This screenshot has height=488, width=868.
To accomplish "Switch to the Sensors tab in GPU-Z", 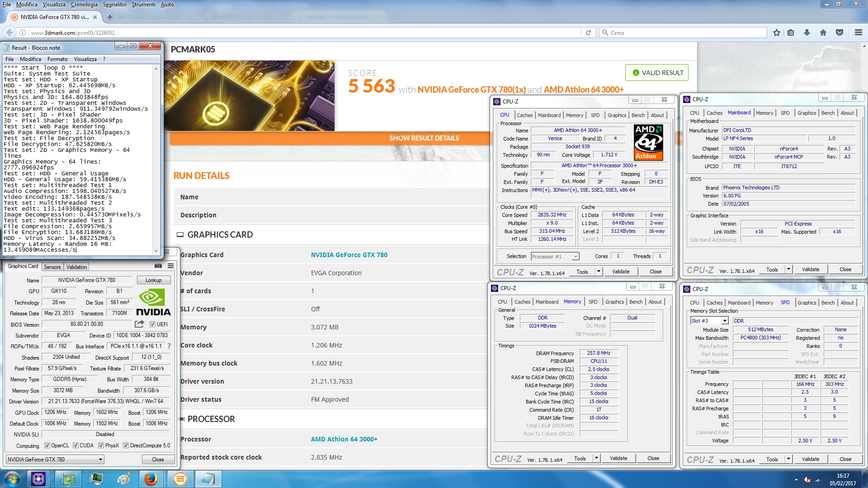I will [52, 267].
